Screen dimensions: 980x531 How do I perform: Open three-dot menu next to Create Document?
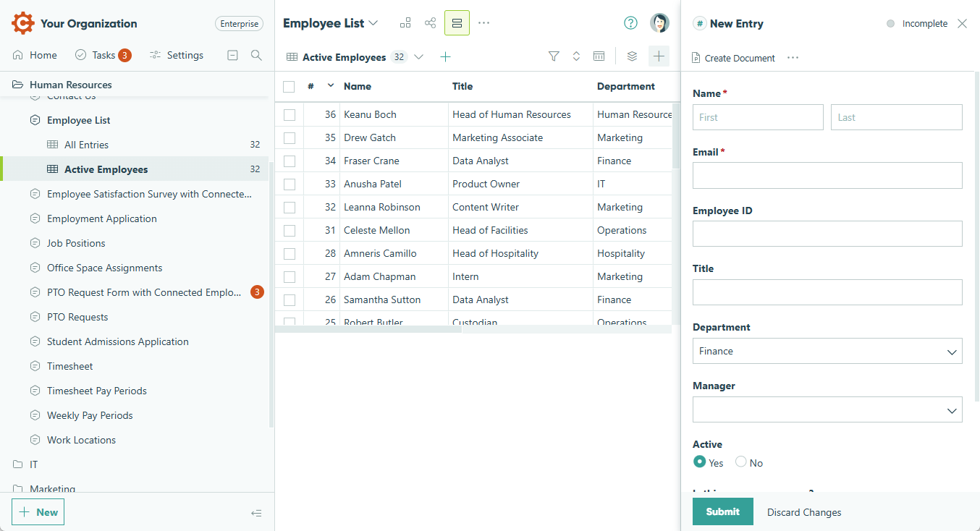pos(793,58)
